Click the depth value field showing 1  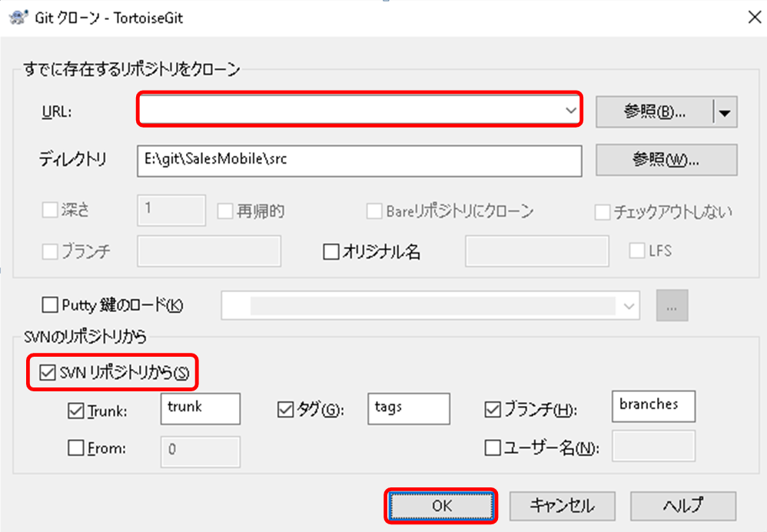pyautogui.click(x=171, y=211)
